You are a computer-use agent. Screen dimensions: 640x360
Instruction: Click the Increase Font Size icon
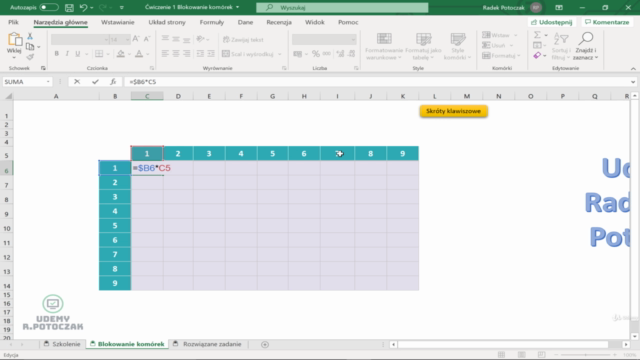click(136, 39)
